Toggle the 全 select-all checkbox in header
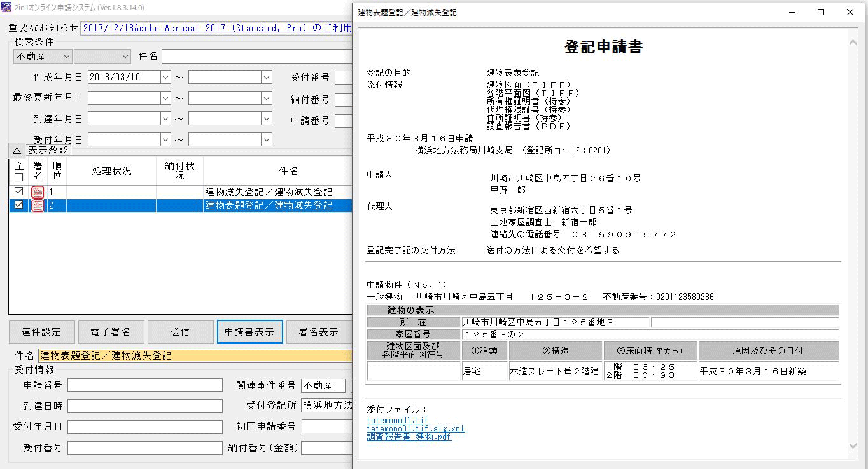Viewport: 868px width, 469px height. (18, 178)
